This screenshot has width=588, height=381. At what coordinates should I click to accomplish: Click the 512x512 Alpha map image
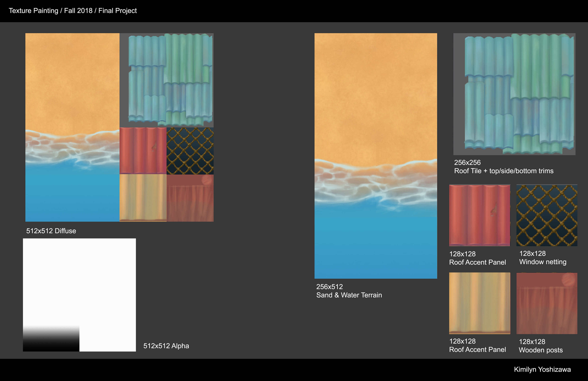coord(79,295)
